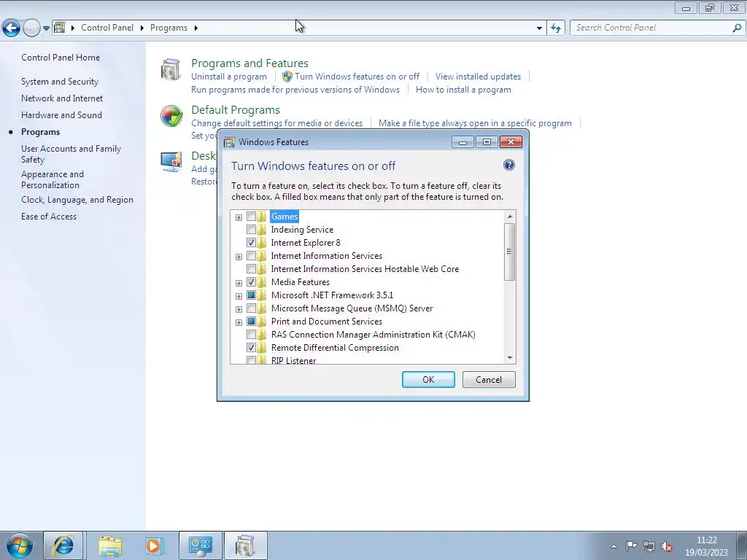Expand the Media Features node

239,284
